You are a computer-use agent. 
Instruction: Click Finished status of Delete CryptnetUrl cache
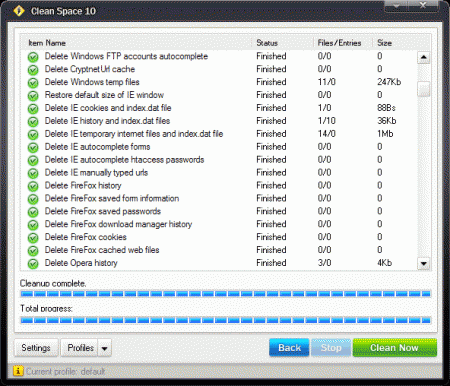click(x=271, y=69)
